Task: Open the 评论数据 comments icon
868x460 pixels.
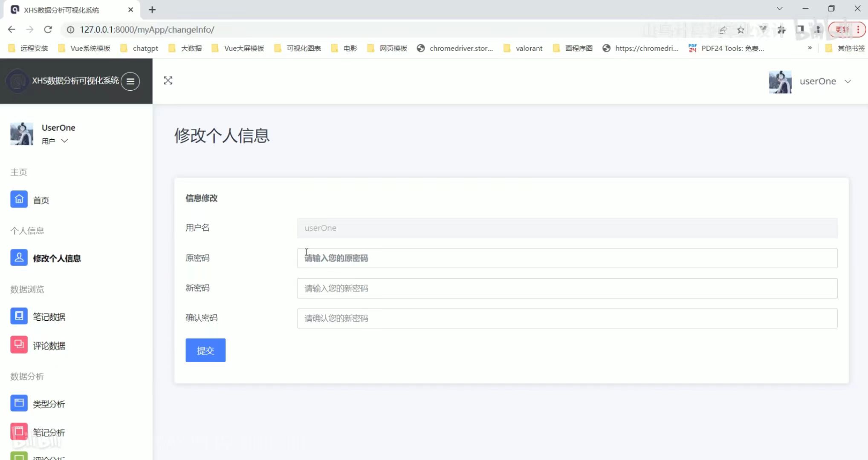Action: [x=19, y=345]
